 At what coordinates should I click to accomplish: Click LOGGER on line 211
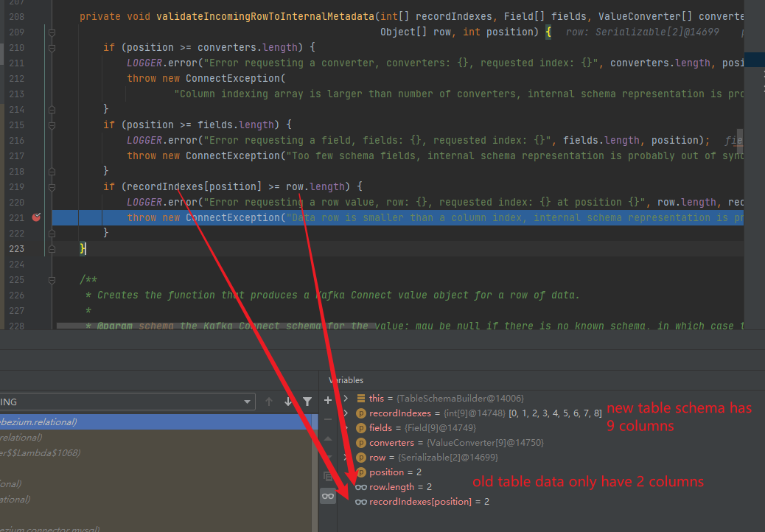(x=144, y=63)
